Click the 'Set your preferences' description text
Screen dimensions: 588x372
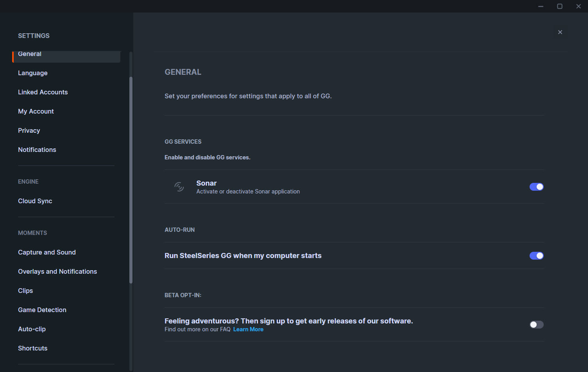(248, 96)
